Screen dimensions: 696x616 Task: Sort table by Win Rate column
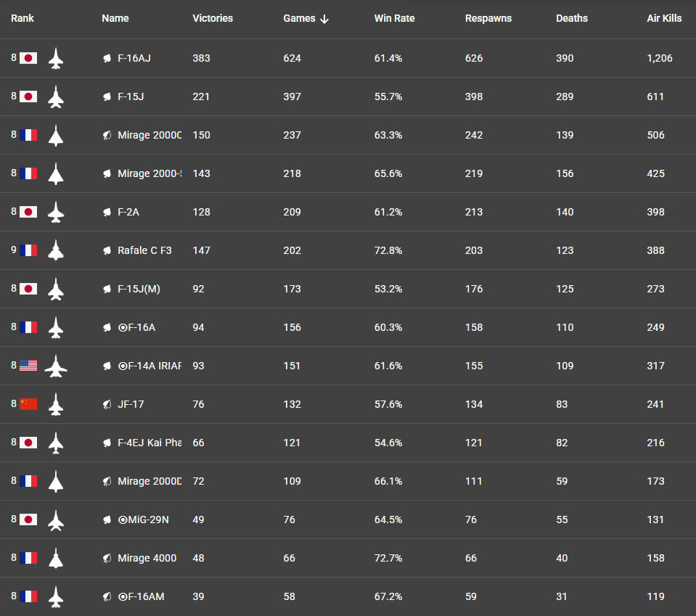(394, 18)
